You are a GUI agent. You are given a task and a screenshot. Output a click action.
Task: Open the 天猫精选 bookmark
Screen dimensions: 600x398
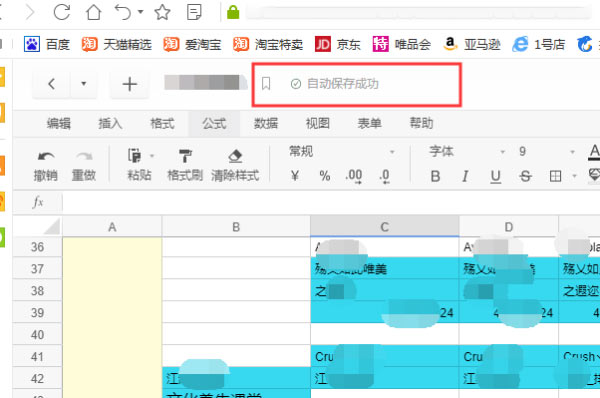pyautogui.click(x=116, y=44)
